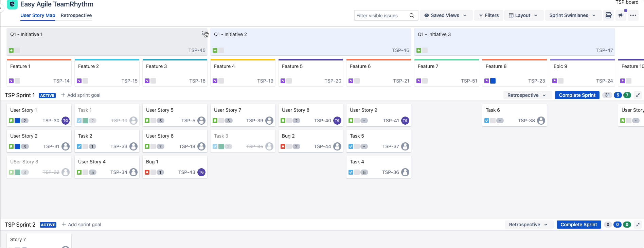Image resolution: width=644 pixels, height=248 pixels.
Task: Click Add sprint goal for Sprint 1
Action: click(81, 95)
